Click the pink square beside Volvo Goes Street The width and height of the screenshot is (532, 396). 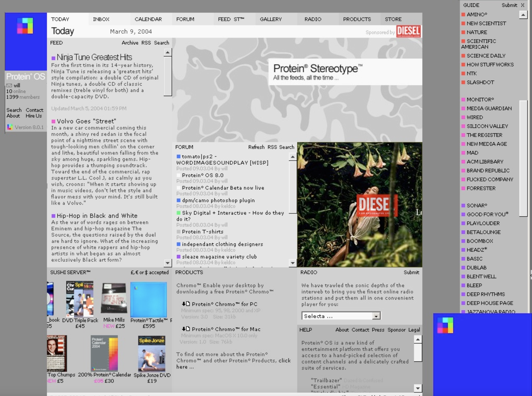click(53, 121)
